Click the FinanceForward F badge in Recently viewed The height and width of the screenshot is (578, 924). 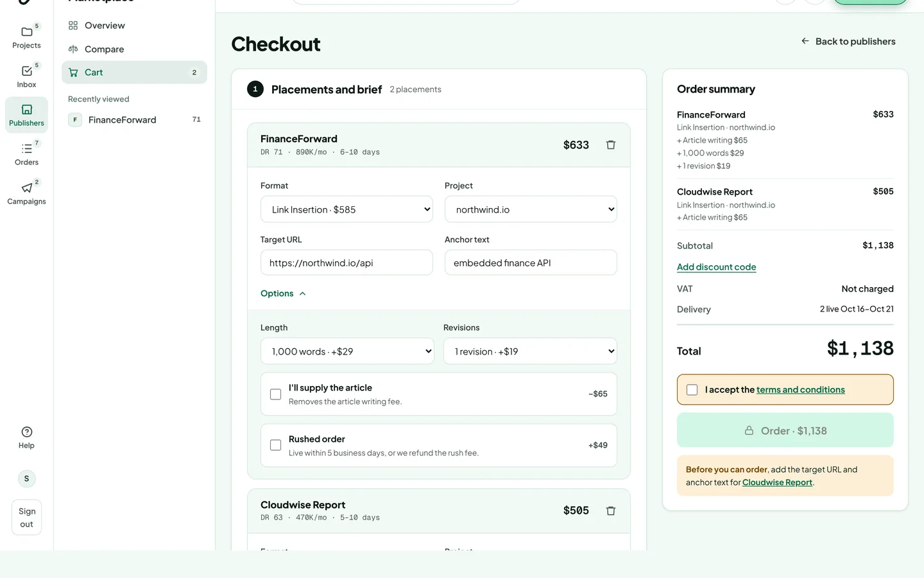coord(75,119)
